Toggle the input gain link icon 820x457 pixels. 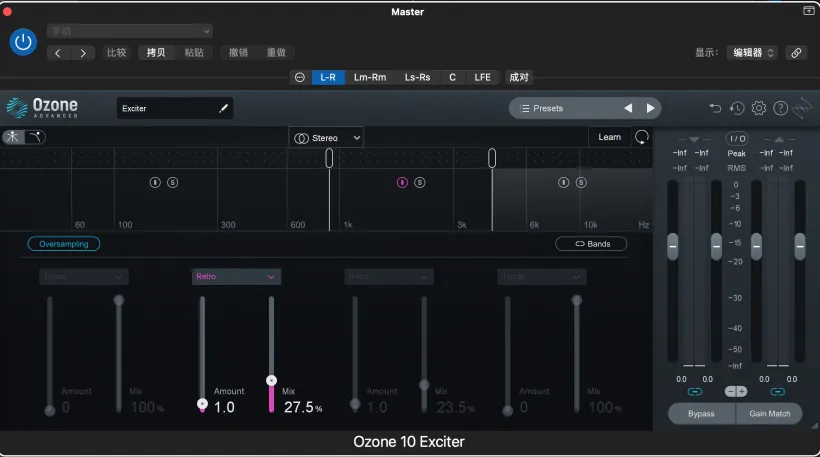(694, 392)
